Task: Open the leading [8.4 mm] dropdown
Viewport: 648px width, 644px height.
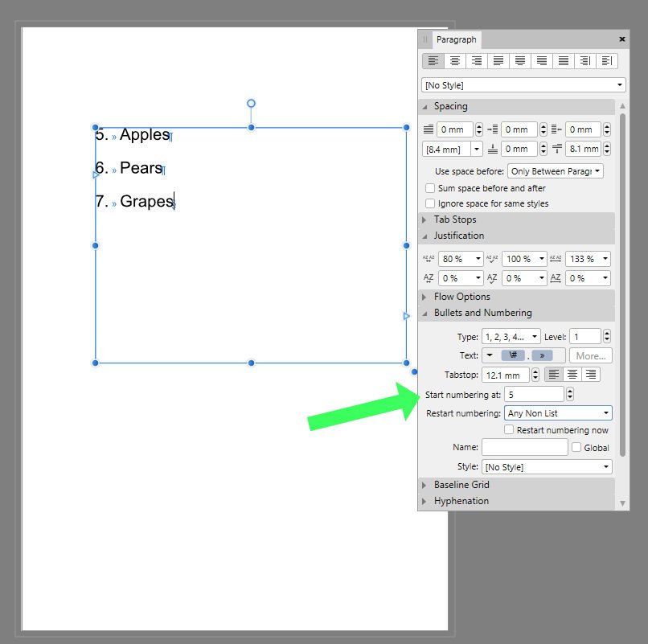Action: (x=477, y=149)
